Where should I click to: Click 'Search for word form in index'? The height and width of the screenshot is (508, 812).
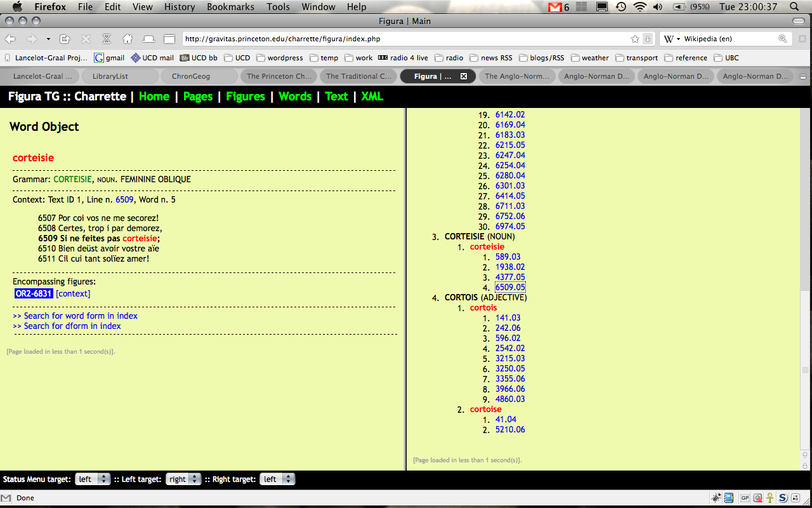pos(75,316)
